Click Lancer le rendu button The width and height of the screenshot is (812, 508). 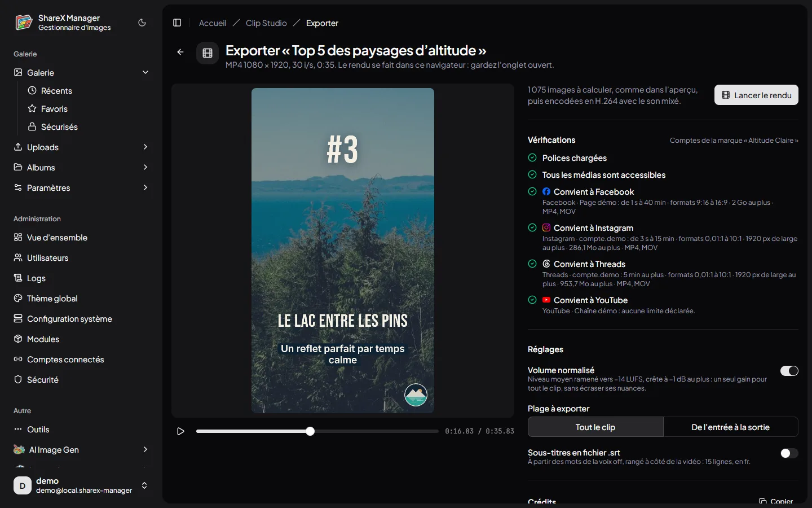coord(756,95)
